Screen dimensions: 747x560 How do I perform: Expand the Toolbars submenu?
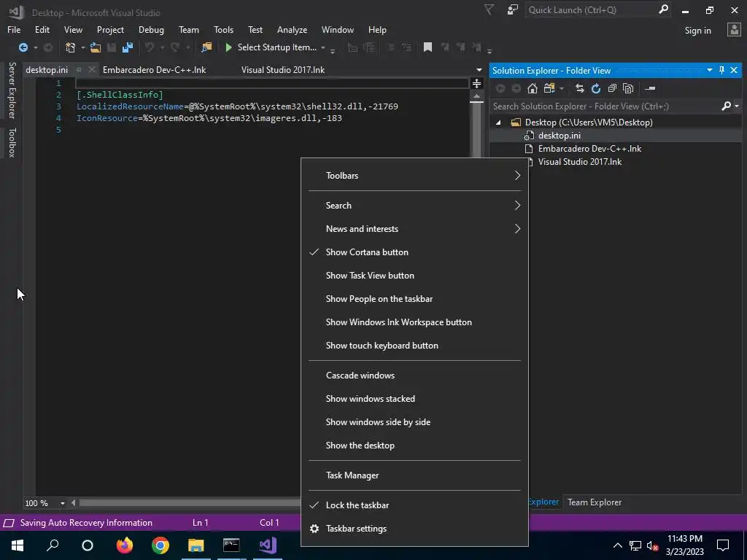[414, 176]
